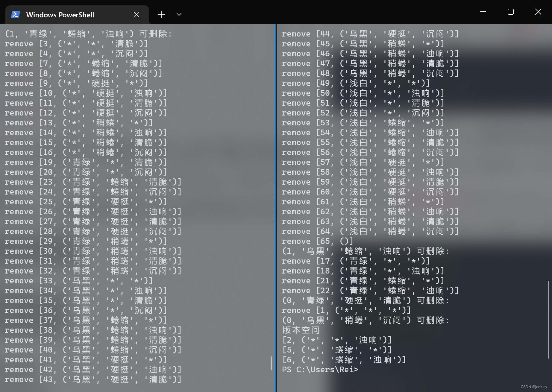The height and width of the screenshot is (392, 552).
Task: Click line "remove [29, ('青绿', '稍蜷', '*')]"
Action: (x=86, y=241)
